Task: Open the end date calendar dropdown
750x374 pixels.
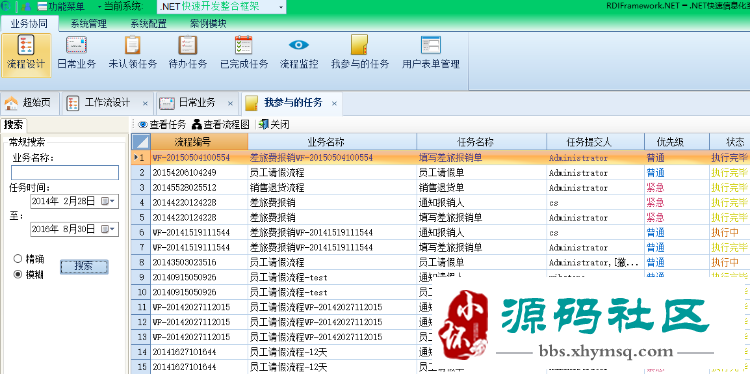Action: pos(108,229)
